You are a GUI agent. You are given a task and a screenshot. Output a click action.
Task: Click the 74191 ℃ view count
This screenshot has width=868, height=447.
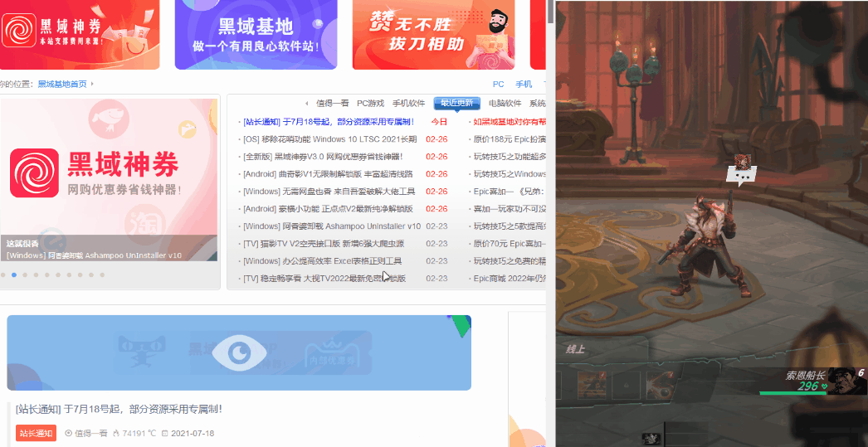(x=134, y=433)
